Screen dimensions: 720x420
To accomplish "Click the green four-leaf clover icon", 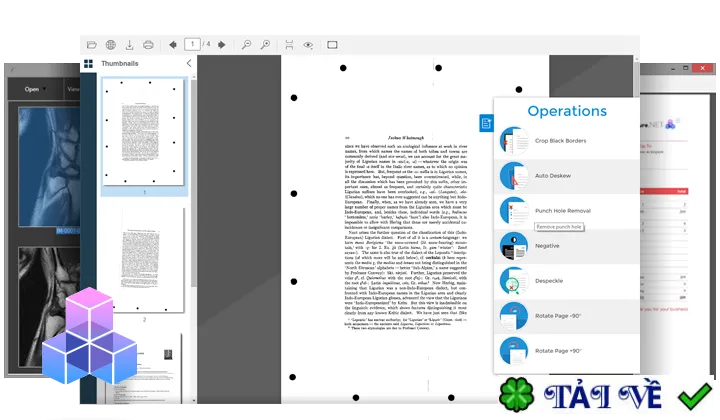I will (517, 394).
